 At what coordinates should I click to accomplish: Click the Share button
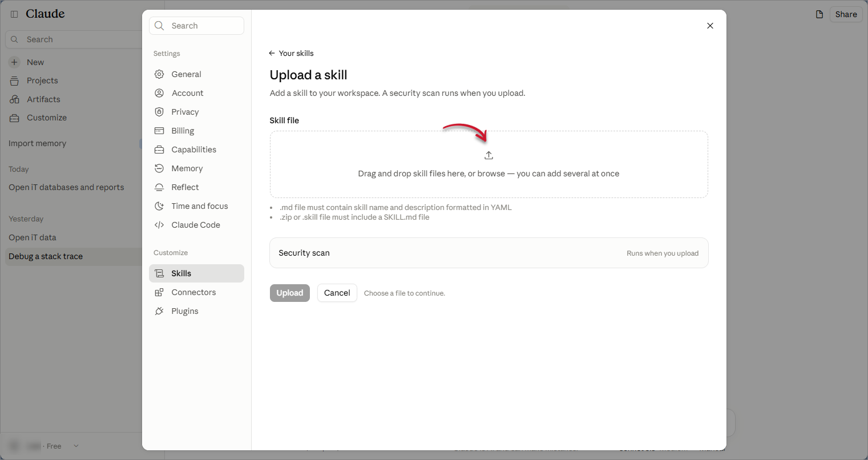click(846, 14)
